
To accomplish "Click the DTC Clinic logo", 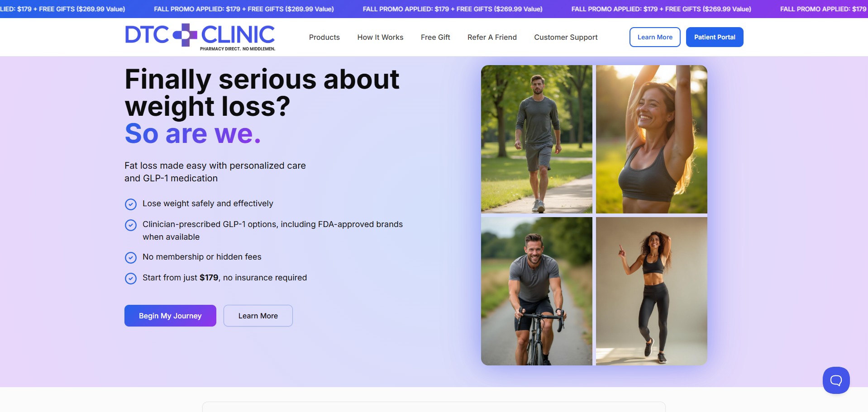I will click(x=200, y=37).
